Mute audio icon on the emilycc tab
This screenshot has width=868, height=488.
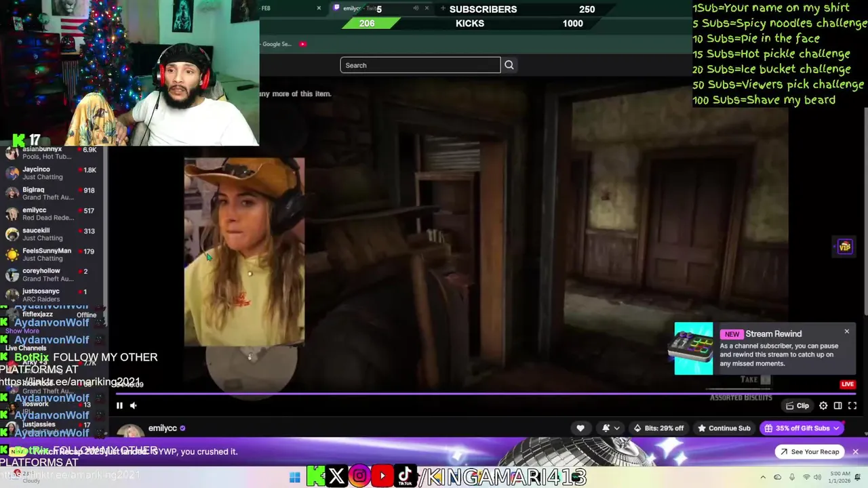(416, 8)
